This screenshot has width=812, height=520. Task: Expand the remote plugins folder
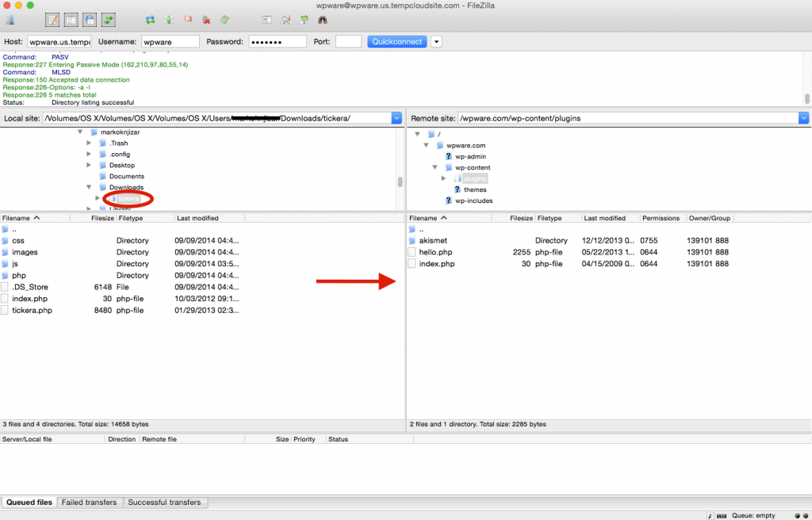pyautogui.click(x=444, y=178)
